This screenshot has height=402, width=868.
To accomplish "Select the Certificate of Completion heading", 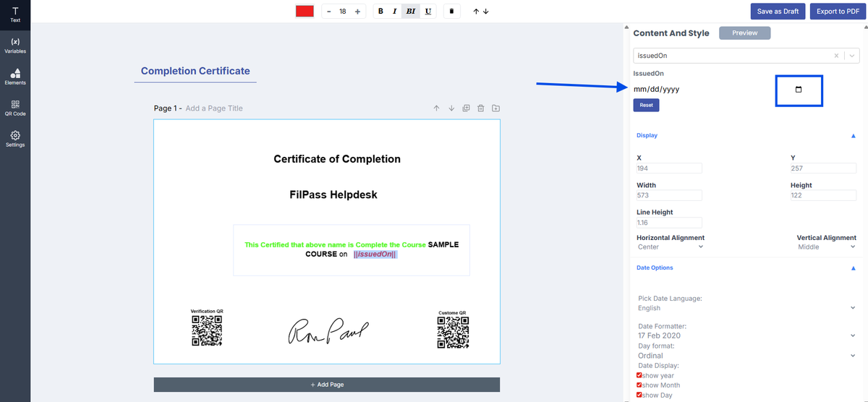I will click(337, 159).
